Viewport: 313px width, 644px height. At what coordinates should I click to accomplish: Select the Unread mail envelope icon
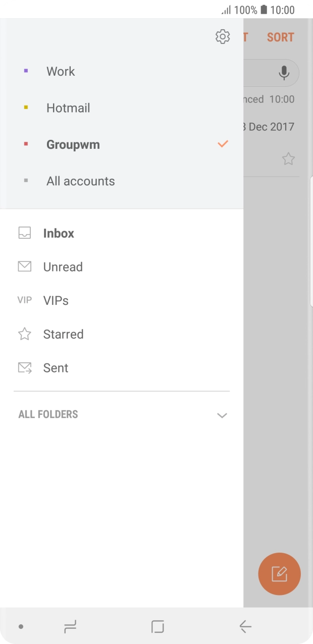(x=24, y=266)
